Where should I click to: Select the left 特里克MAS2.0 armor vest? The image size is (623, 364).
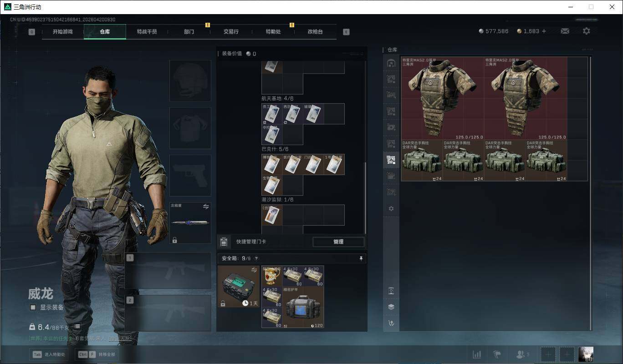pyautogui.click(x=443, y=98)
